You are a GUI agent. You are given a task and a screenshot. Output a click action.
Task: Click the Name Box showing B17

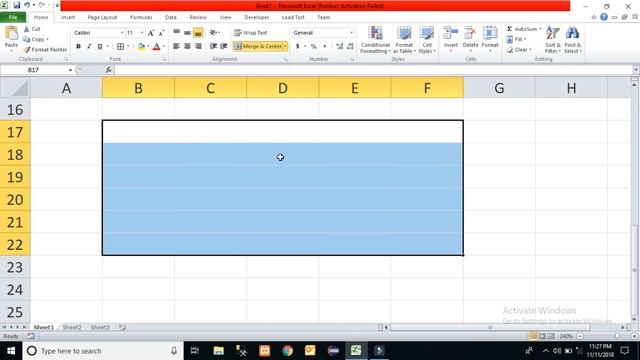point(33,70)
